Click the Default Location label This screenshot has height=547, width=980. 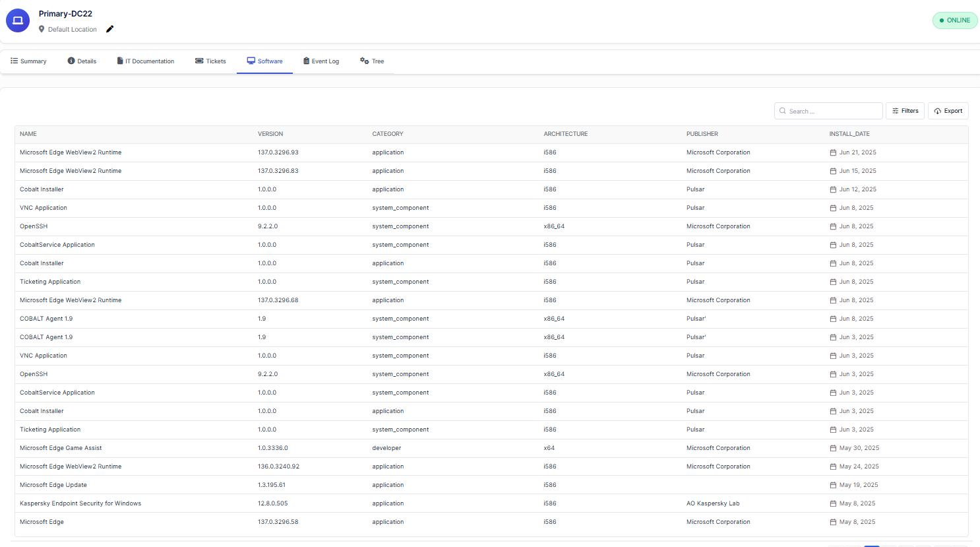point(73,30)
